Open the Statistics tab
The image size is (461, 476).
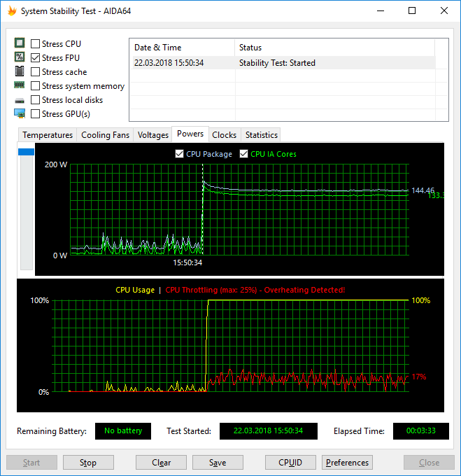[262, 135]
